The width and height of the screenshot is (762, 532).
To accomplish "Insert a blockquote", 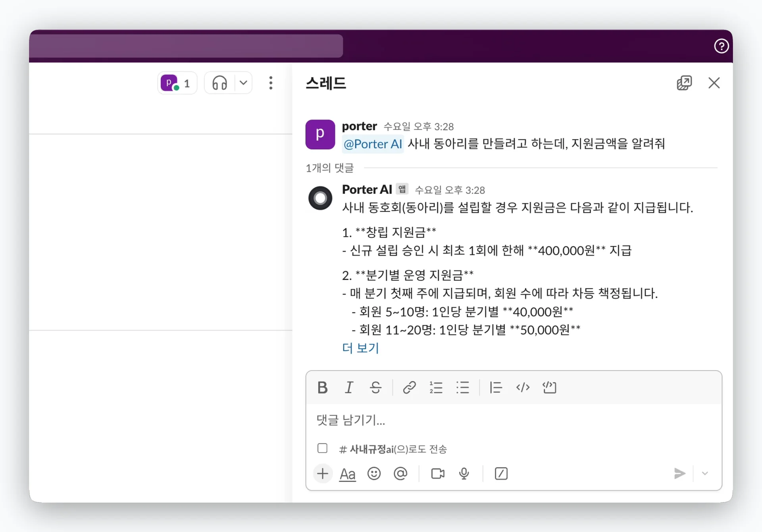I will 496,387.
